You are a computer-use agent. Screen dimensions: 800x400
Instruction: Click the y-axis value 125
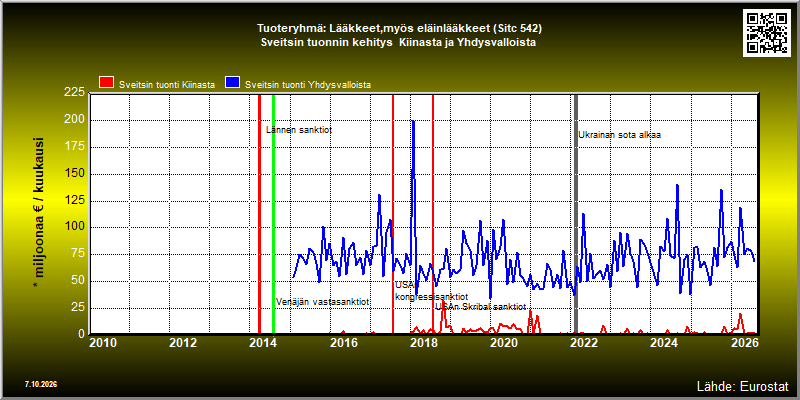click(74, 201)
